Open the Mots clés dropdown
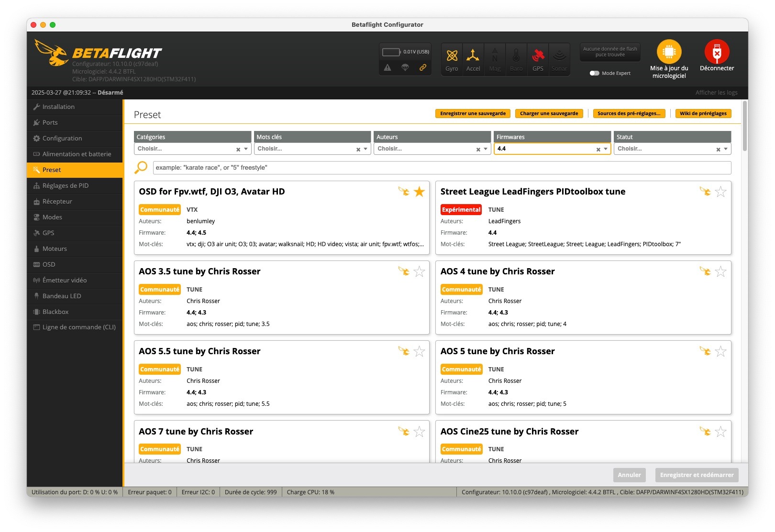The width and height of the screenshot is (775, 532). click(x=312, y=149)
